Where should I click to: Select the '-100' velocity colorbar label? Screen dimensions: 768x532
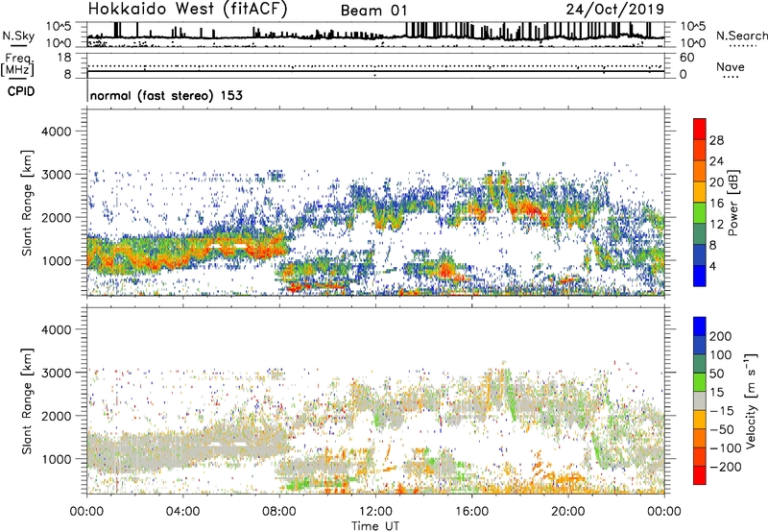tap(726, 448)
